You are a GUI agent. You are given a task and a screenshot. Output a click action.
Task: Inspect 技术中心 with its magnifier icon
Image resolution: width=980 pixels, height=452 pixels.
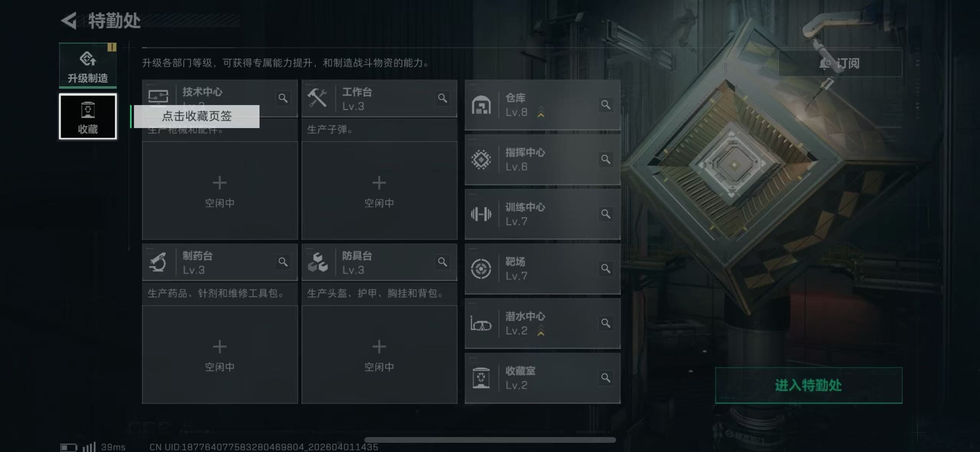click(x=283, y=98)
